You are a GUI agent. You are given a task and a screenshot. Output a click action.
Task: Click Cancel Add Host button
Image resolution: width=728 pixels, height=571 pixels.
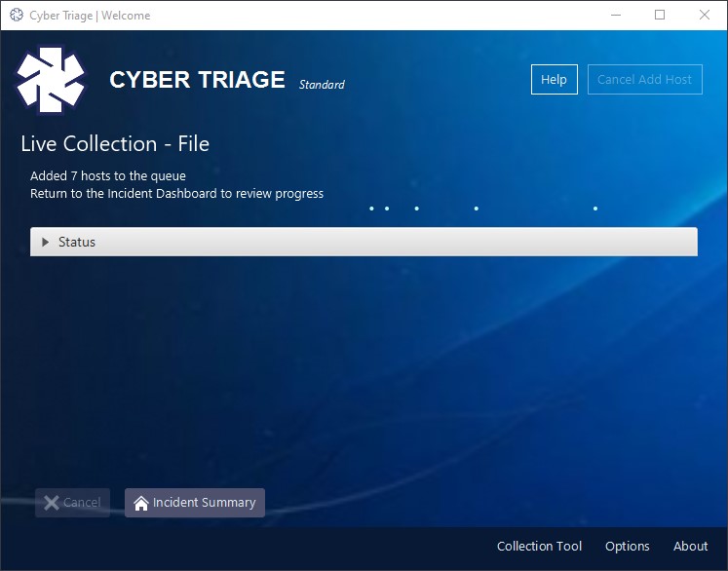point(644,79)
